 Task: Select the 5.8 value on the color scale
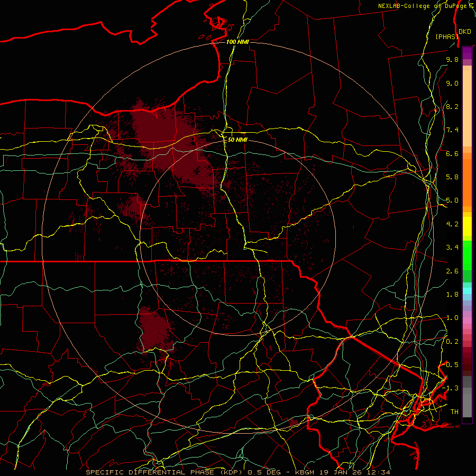point(452,177)
